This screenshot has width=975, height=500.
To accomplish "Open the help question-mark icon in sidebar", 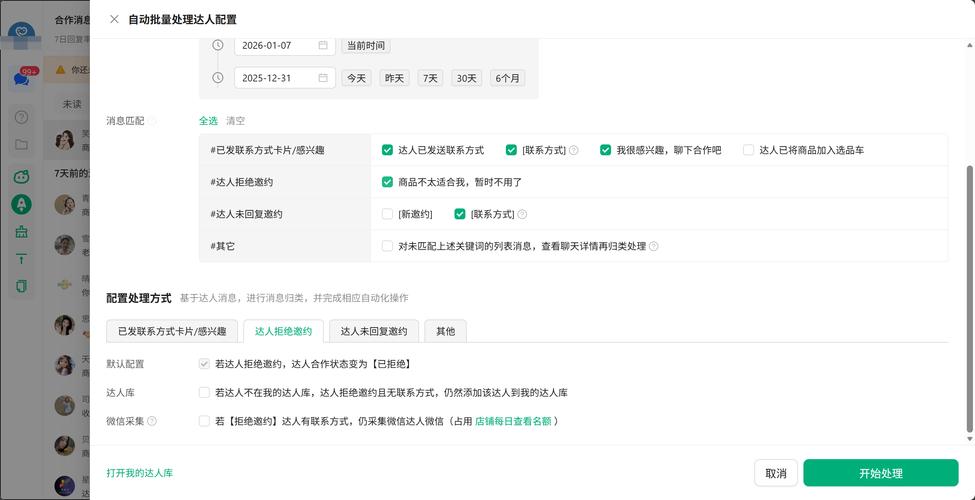I will coord(22,117).
